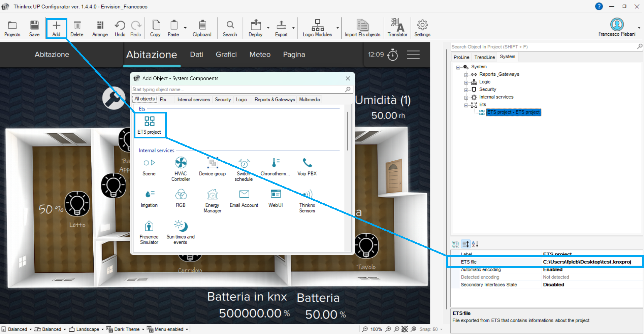
Task: Switch to Reports & Gateways tab
Action: point(275,99)
